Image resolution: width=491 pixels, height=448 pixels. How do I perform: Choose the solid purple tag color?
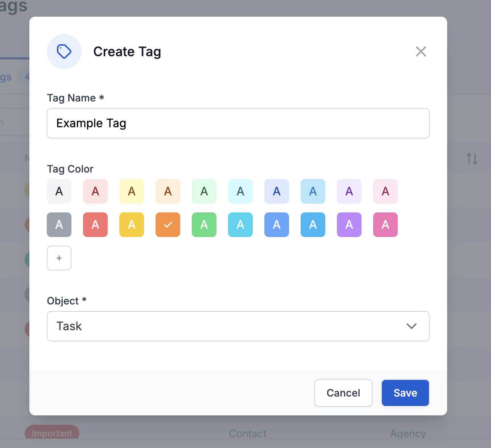[x=349, y=225]
